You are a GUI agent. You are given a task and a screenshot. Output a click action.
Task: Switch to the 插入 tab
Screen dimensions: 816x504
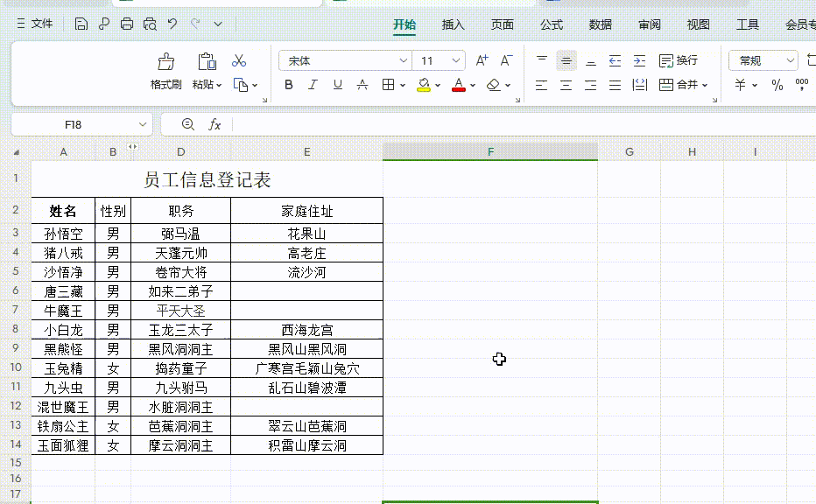coord(453,24)
